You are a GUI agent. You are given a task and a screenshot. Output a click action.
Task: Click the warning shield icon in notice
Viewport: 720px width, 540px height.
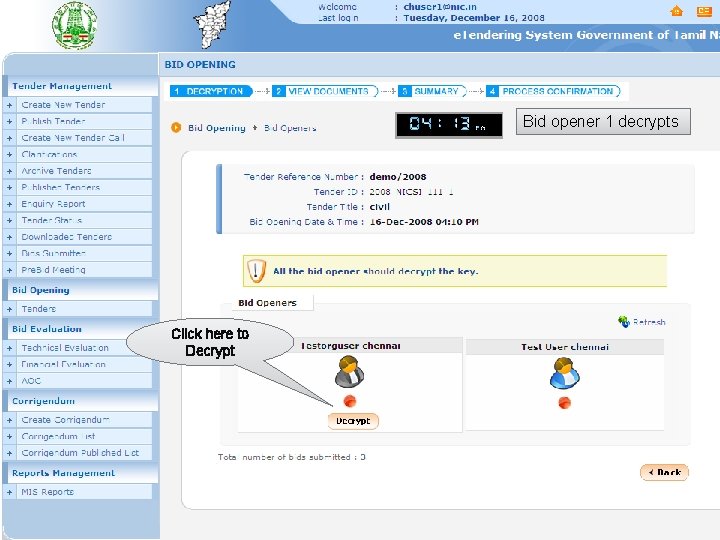tap(256, 270)
